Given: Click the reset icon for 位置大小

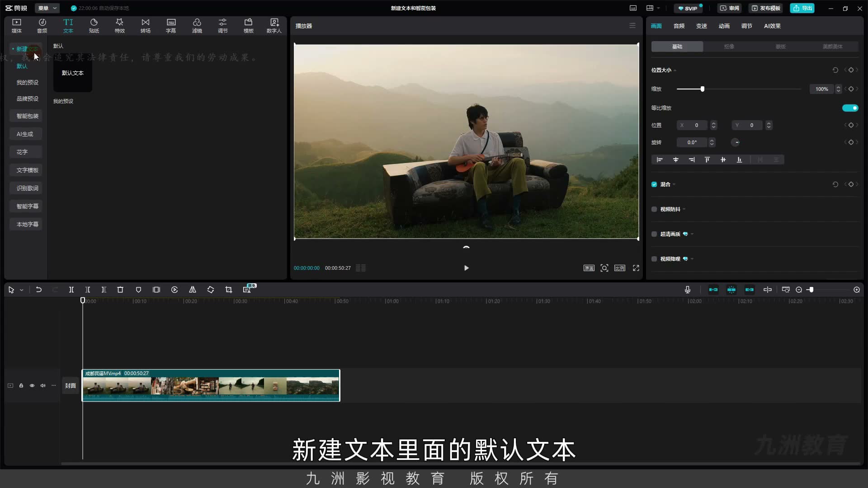Looking at the screenshot, I should coord(835,70).
